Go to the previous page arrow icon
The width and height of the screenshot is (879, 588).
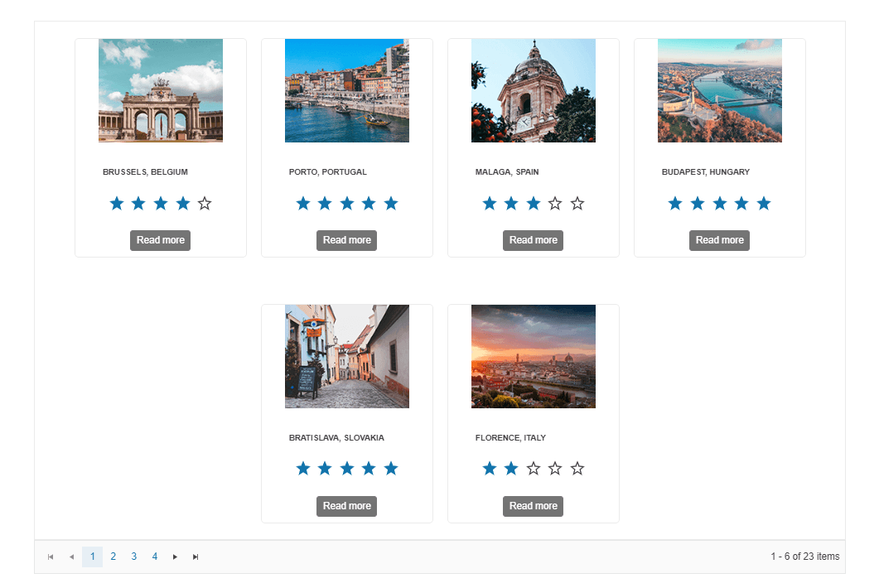click(71, 557)
